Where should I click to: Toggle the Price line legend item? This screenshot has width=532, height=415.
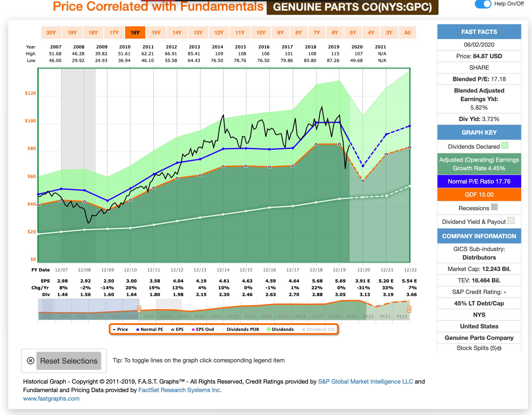click(x=120, y=329)
